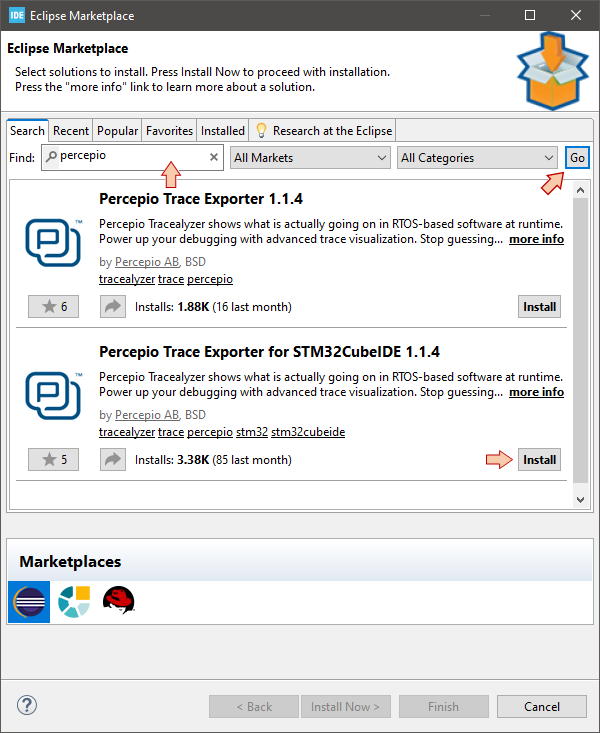Click the results list scrollbar thumb
The width and height of the screenshot is (600, 733).
click(x=580, y=340)
